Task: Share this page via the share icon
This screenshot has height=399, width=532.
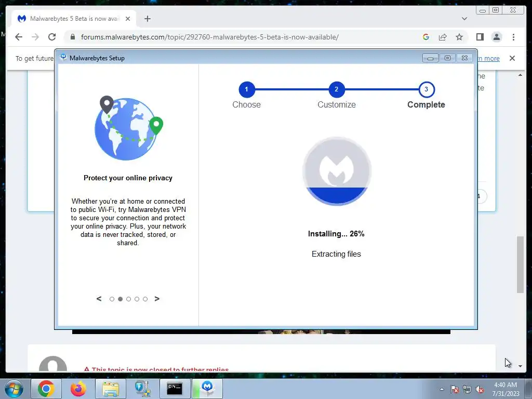Action: click(x=443, y=37)
